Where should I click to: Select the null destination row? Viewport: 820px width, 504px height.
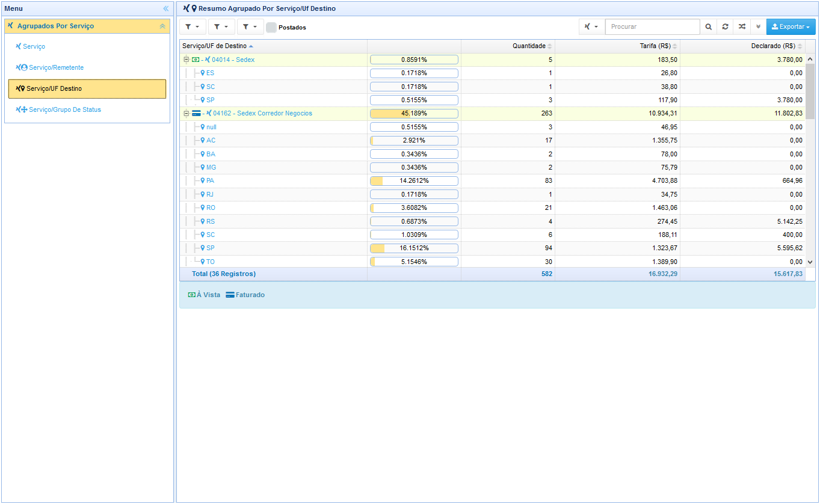tap(492, 127)
